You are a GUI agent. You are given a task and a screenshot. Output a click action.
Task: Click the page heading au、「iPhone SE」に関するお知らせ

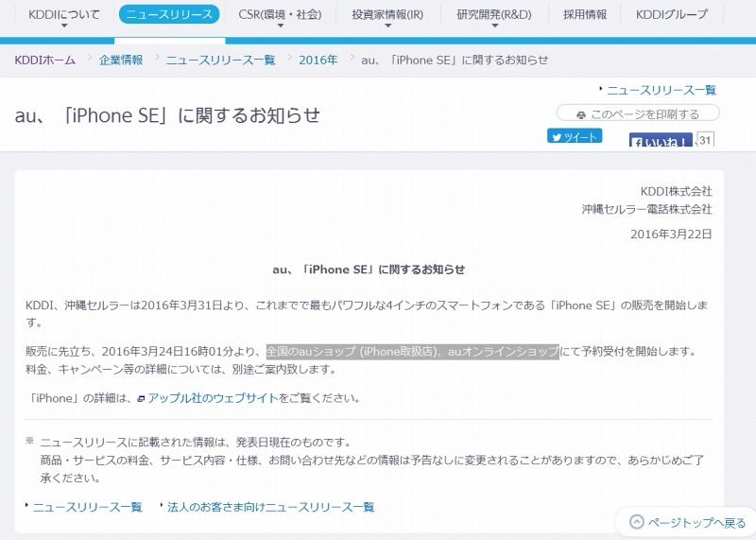[x=167, y=115]
